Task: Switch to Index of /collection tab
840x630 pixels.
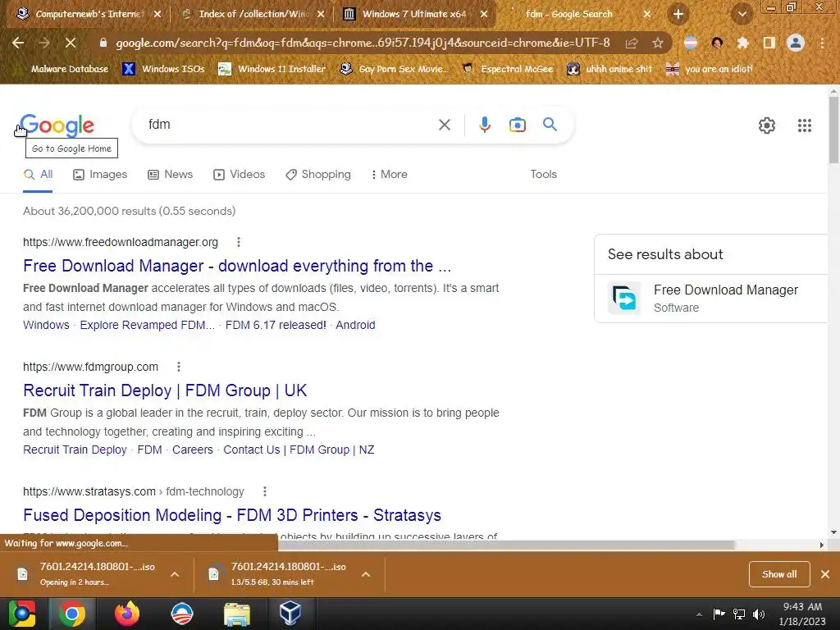Action: 252,15
